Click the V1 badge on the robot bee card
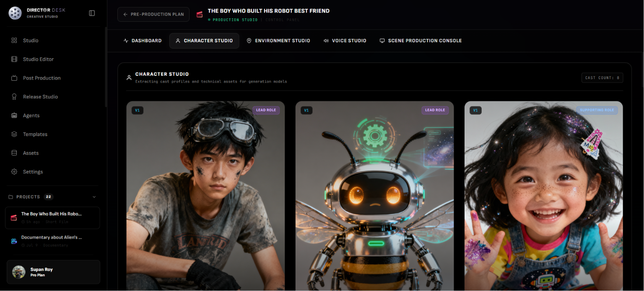 306,111
